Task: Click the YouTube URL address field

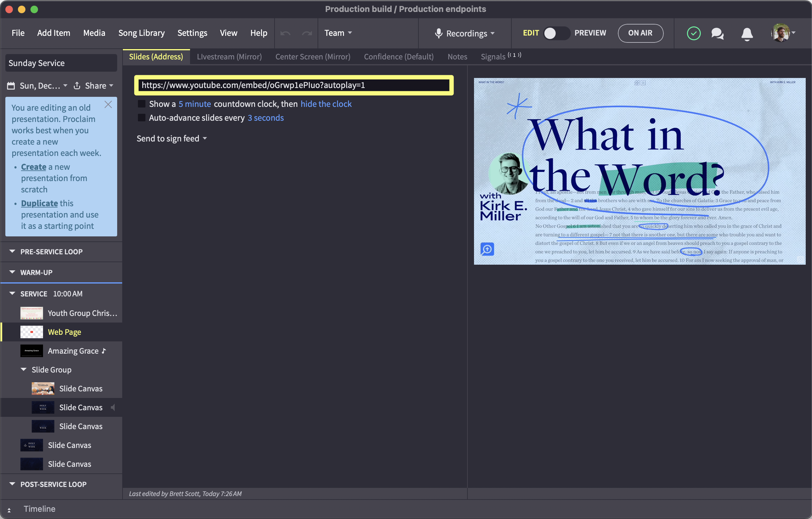Action: pos(294,85)
